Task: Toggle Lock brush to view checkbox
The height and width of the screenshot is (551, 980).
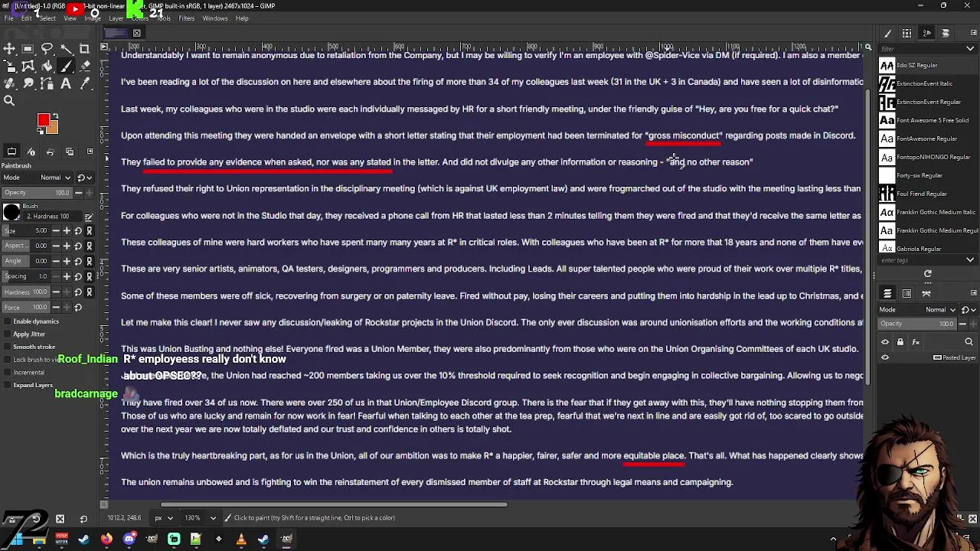Action: click(x=8, y=360)
